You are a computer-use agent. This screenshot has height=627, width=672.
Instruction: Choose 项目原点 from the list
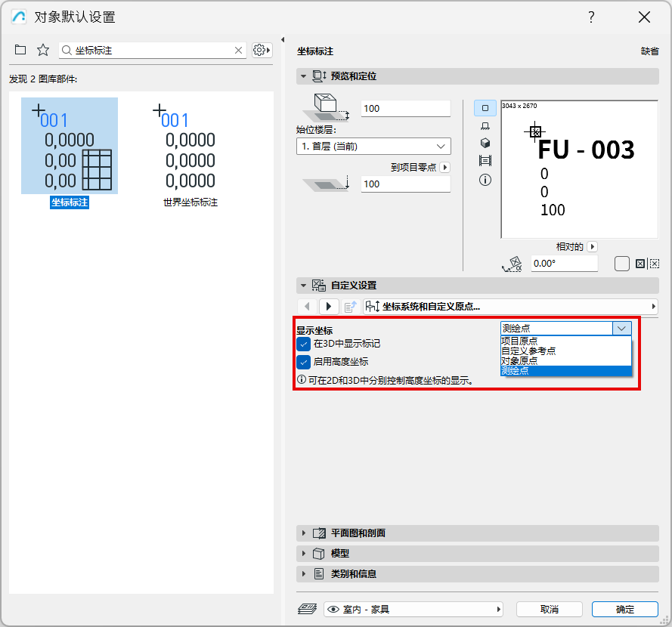[565, 341]
